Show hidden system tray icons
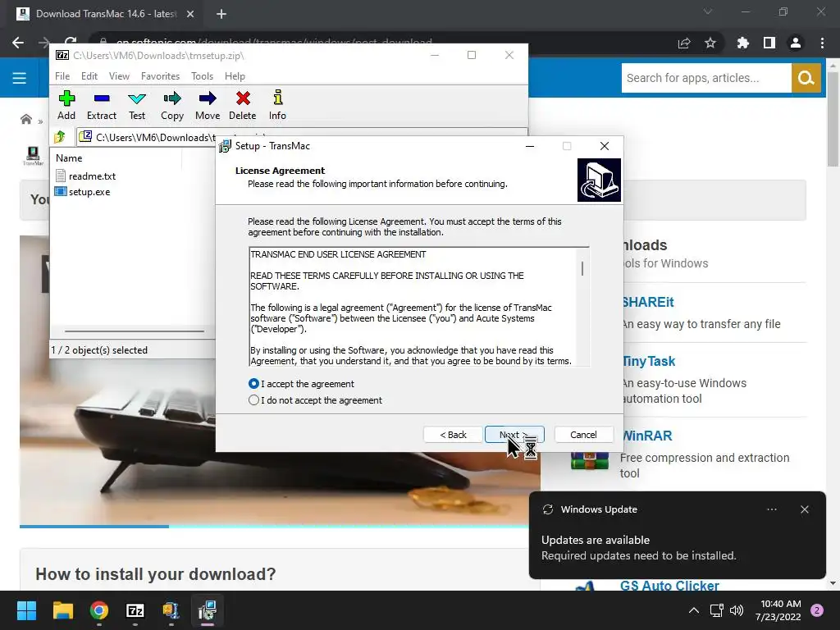Screen dimensions: 840x630 click(x=694, y=610)
